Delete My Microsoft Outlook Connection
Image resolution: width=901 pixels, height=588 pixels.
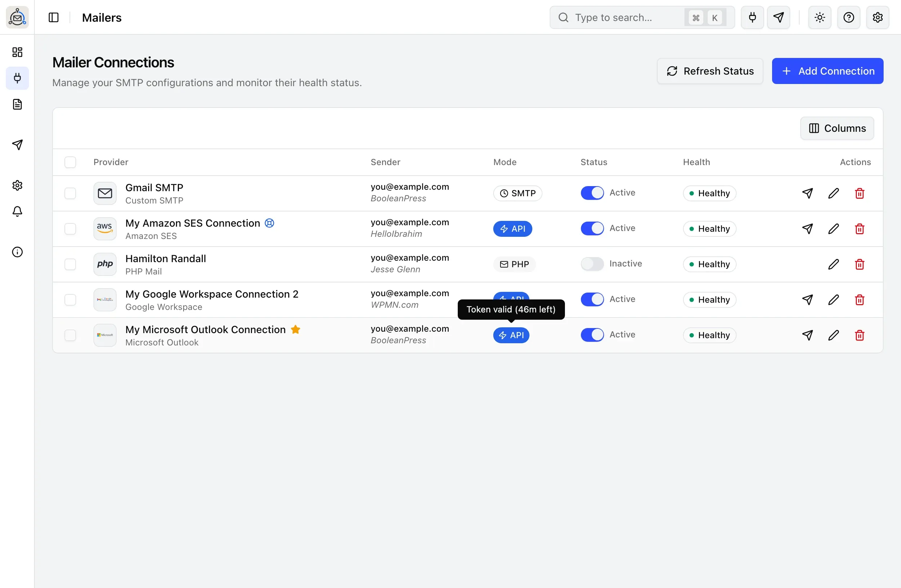click(859, 335)
